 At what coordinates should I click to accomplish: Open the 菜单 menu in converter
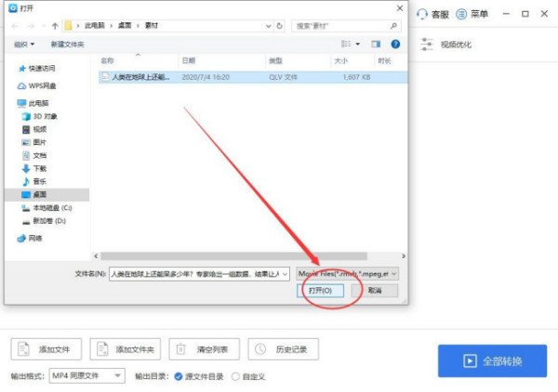(472, 14)
